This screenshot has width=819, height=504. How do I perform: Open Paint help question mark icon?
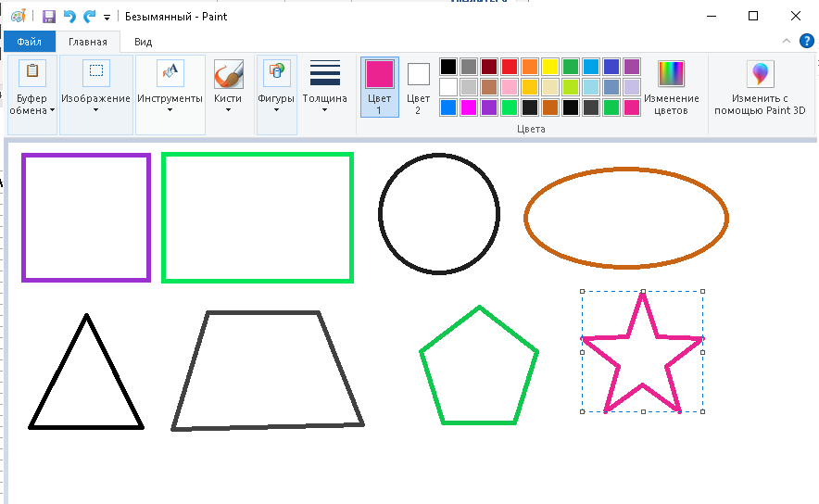tap(806, 41)
